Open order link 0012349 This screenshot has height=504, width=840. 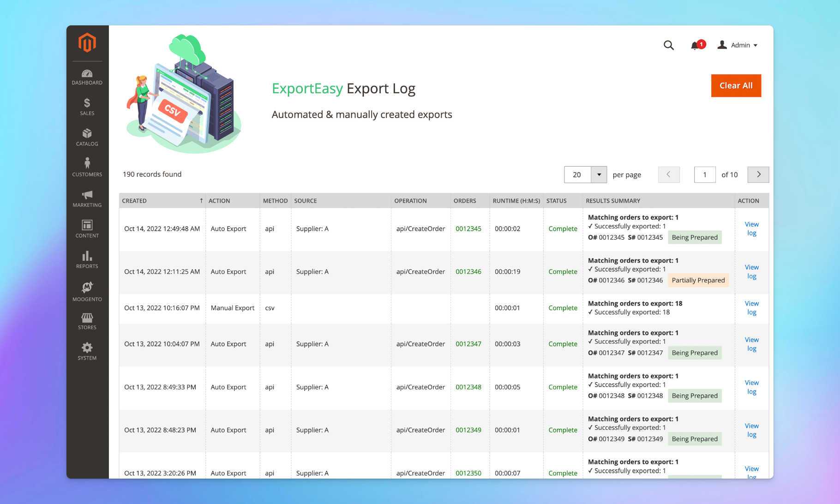pos(468,430)
